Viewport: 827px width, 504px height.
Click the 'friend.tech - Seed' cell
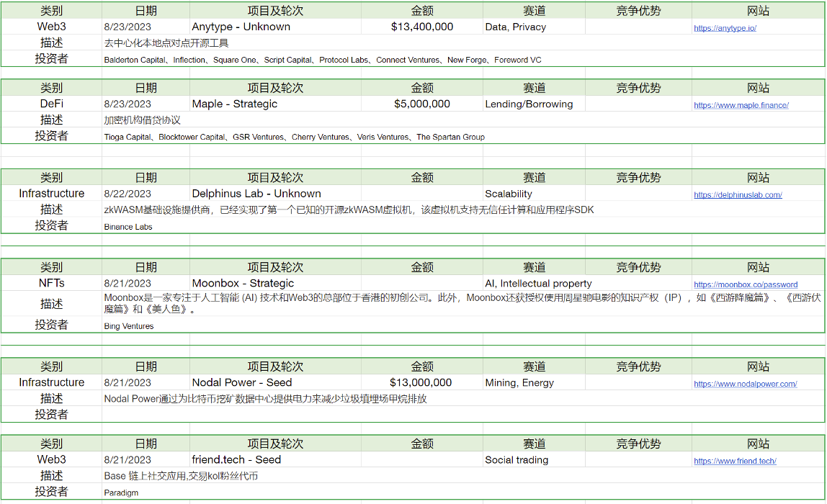275,459
